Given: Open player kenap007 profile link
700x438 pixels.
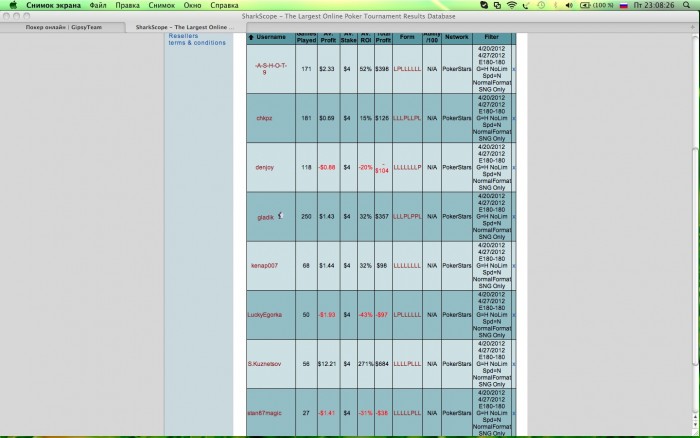Looking at the screenshot, I should [x=264, y=266].
